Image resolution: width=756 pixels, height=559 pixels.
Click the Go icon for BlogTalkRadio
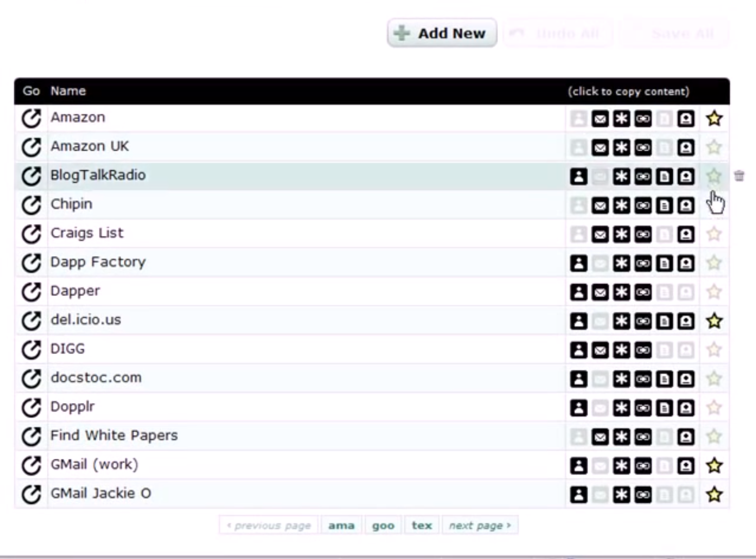(31, 176)
